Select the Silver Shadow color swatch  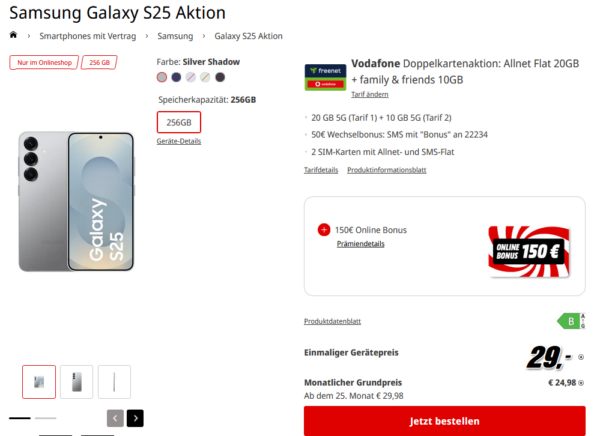(x=162, y=77)
